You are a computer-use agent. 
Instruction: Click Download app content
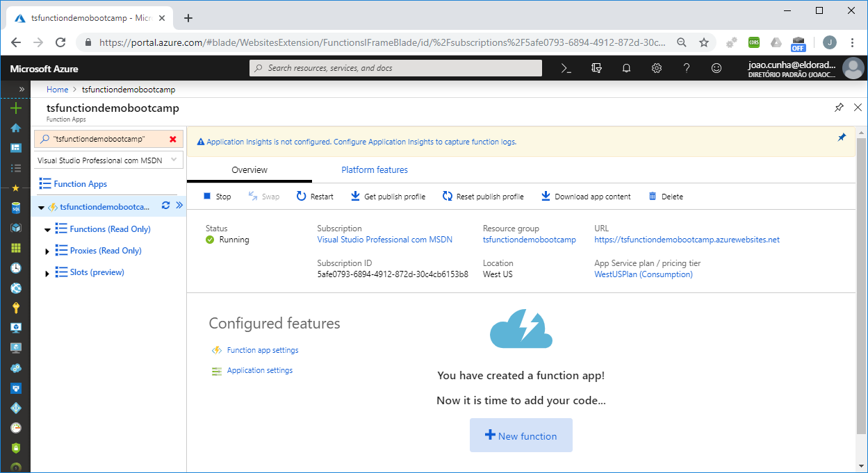click(x=586, y=197)
